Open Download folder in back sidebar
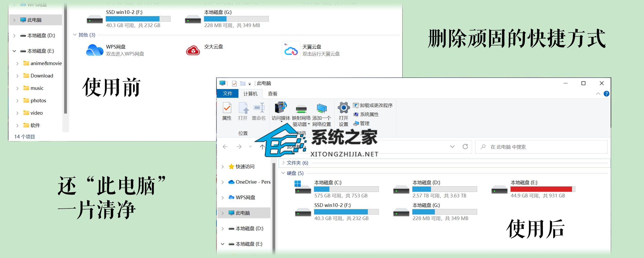Image resolution: width=644 pixels, height=258 pixels. click(x=38, y=76)
